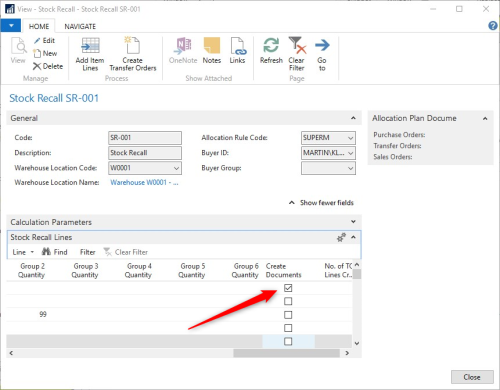Click Filter in lines toolbar

click(87, 252)
